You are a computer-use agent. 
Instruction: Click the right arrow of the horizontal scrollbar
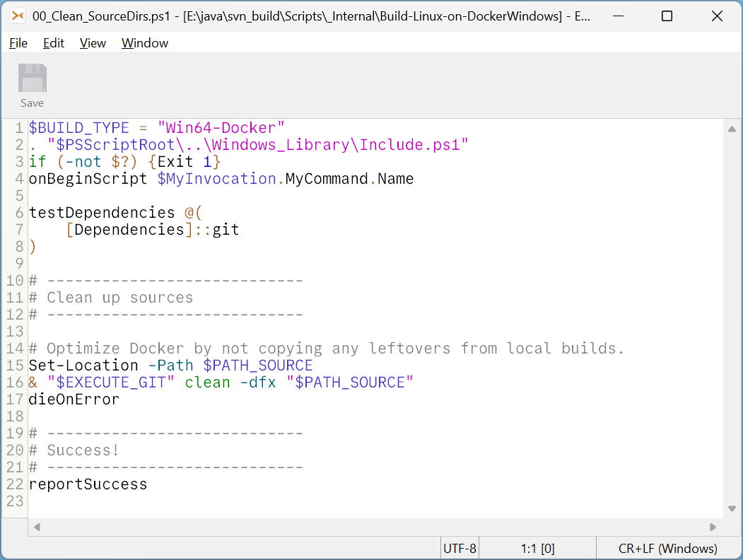tap(714, 526)
